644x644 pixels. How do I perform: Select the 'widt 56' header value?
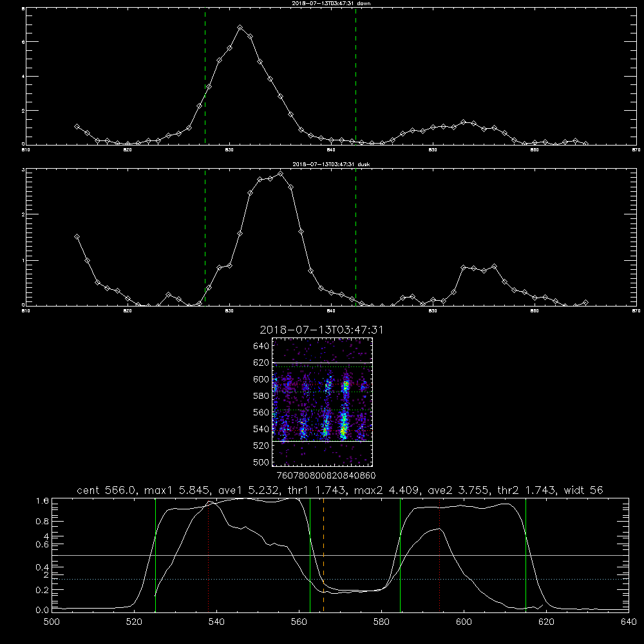pos(583,490)
